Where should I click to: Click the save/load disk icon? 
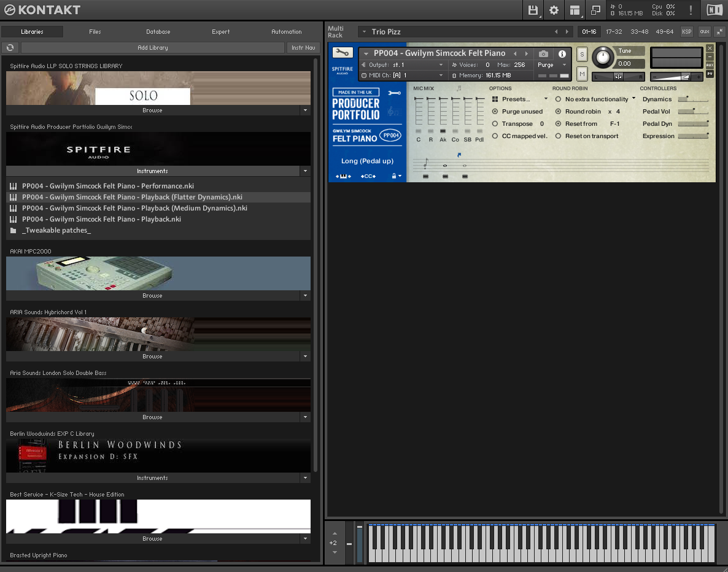tap(533, 10)
